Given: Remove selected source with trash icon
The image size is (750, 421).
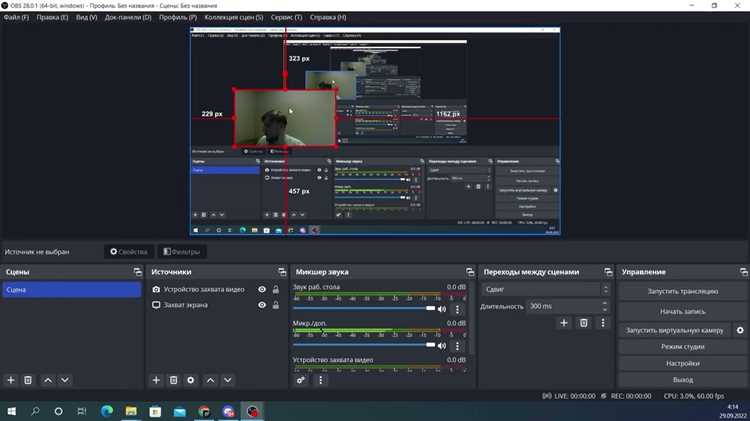Looking at the screenshot, I should click(x=173, y=380).
